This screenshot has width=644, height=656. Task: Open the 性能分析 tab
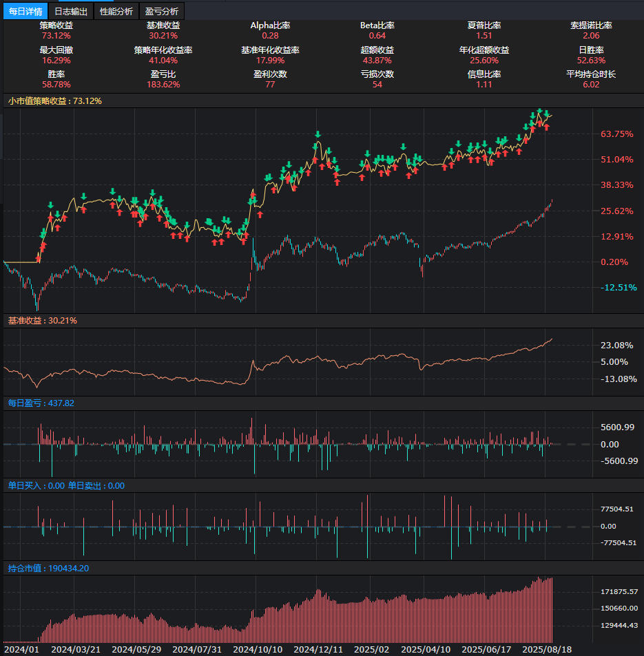116,11
